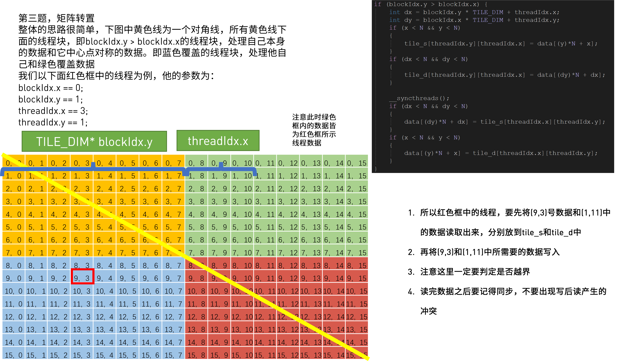Click code line starting "tile_d[threadIdx.y][threadIdx.x] ="
Screen dimensions: 617x364
[505, 75]
